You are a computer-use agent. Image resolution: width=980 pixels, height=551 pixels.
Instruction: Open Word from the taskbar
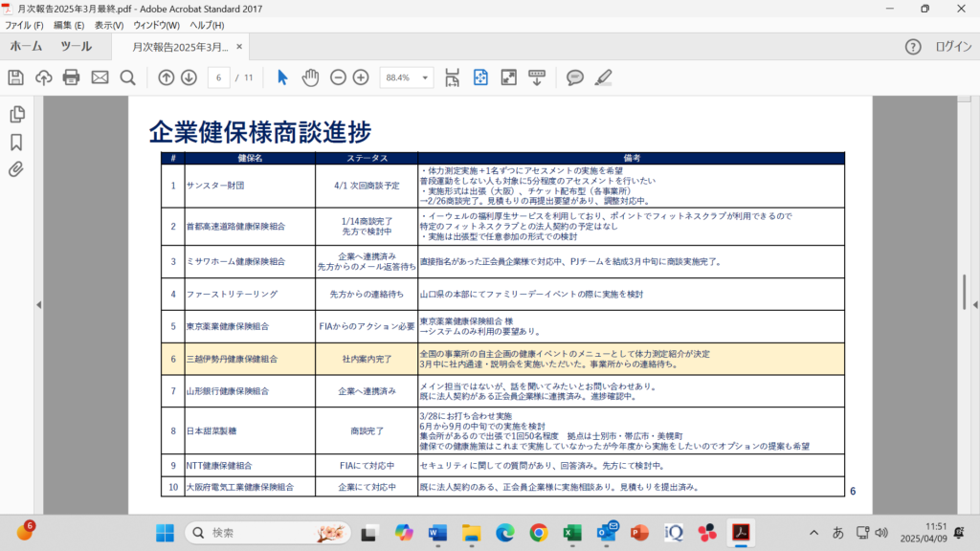tap(437, 533)
